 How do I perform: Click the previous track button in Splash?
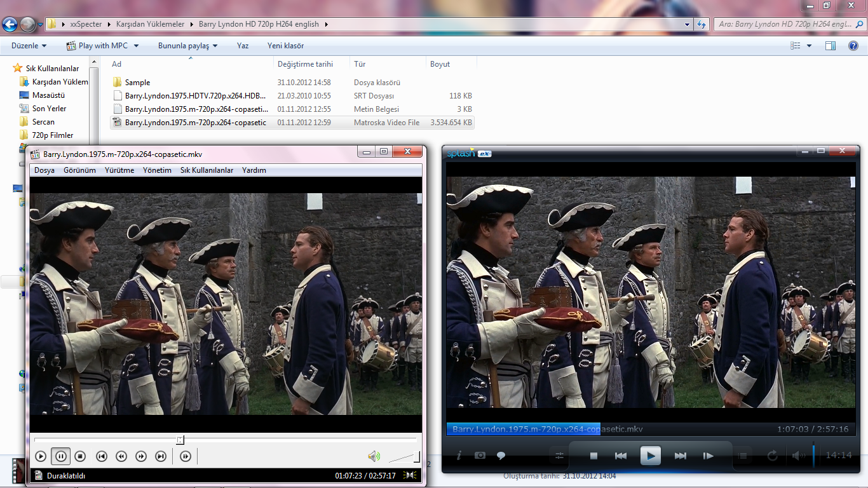coord(621,456)
